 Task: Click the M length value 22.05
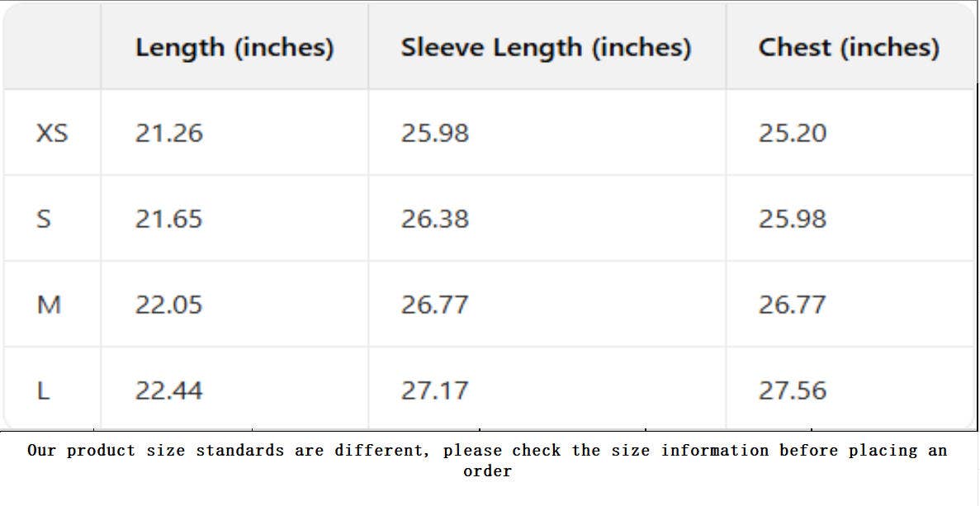169,305
